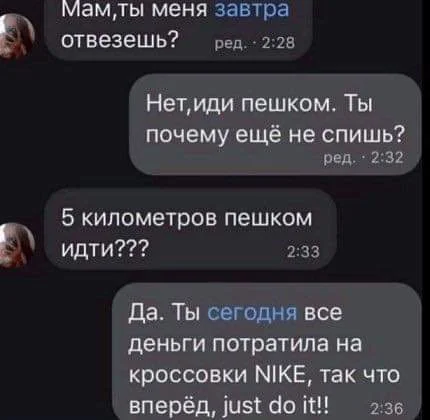Select the '5 километров пешком идти???' message
This screenshot has height=420, width=430.
(x=190, y=229)
